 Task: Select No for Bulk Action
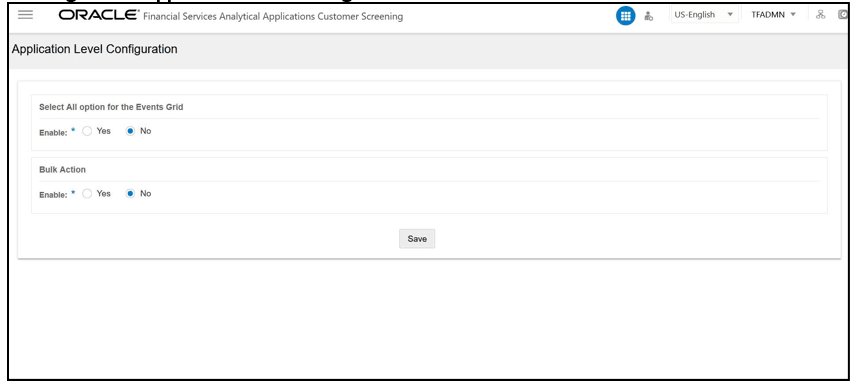click(x=130, y=194)
